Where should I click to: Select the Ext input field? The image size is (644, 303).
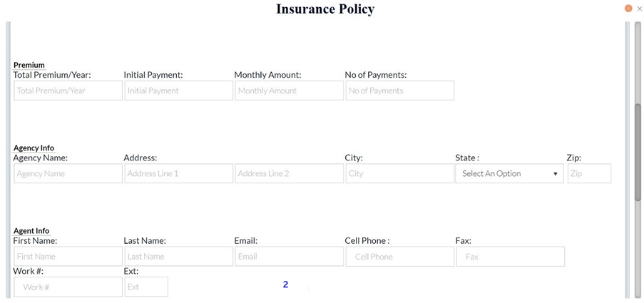[x=146, y=287]
